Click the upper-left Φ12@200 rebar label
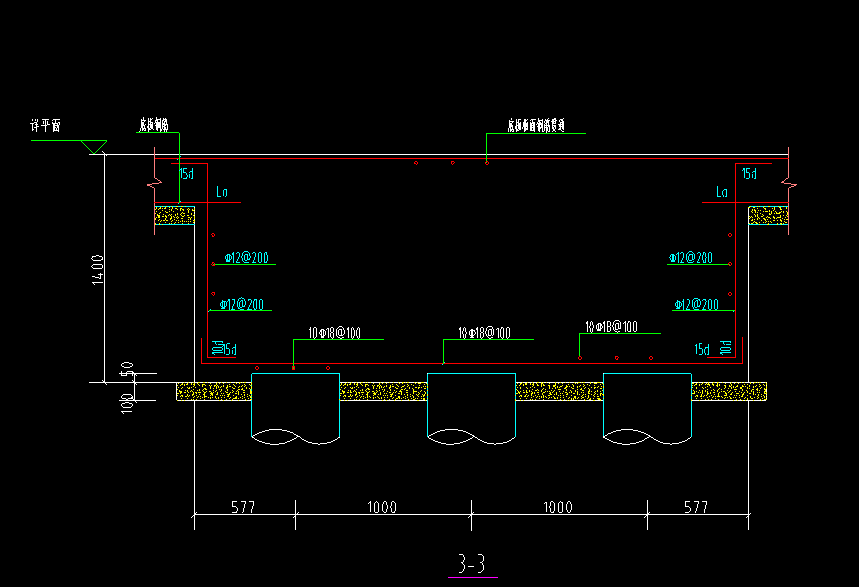The width and height of the screenshot is (859, 587). [x=245, y=258]
